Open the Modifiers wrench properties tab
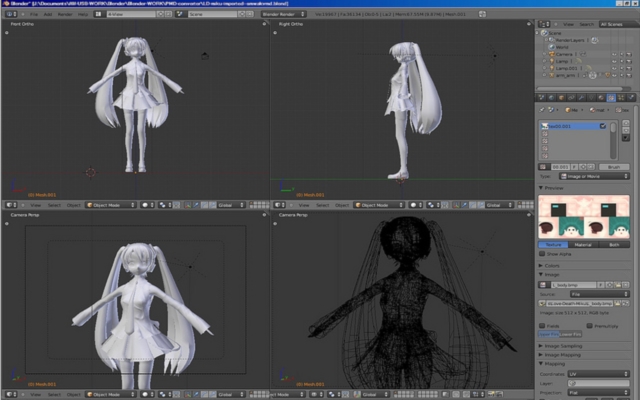The height and width of the screenshot is (400, 640). (x=581, y=98)
